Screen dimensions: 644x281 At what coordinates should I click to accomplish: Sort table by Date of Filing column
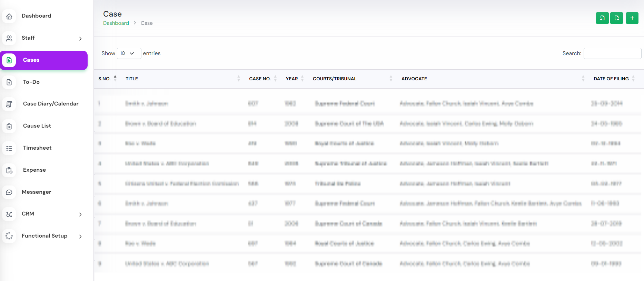tap(611, 79)
